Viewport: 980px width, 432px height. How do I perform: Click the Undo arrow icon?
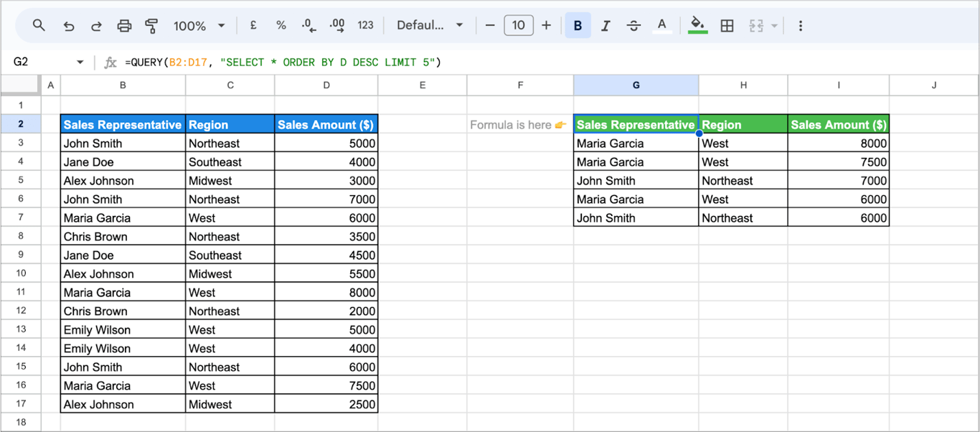[69, 26]
